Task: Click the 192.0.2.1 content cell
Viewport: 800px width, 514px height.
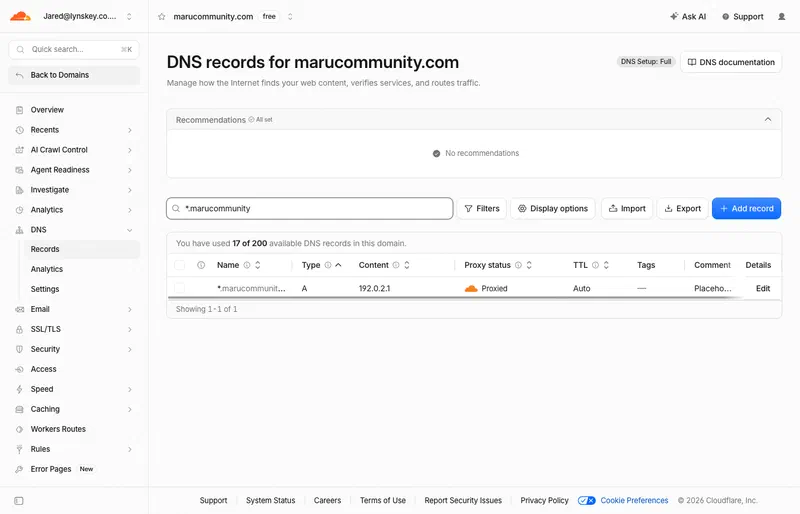Action: coord(374,288)
